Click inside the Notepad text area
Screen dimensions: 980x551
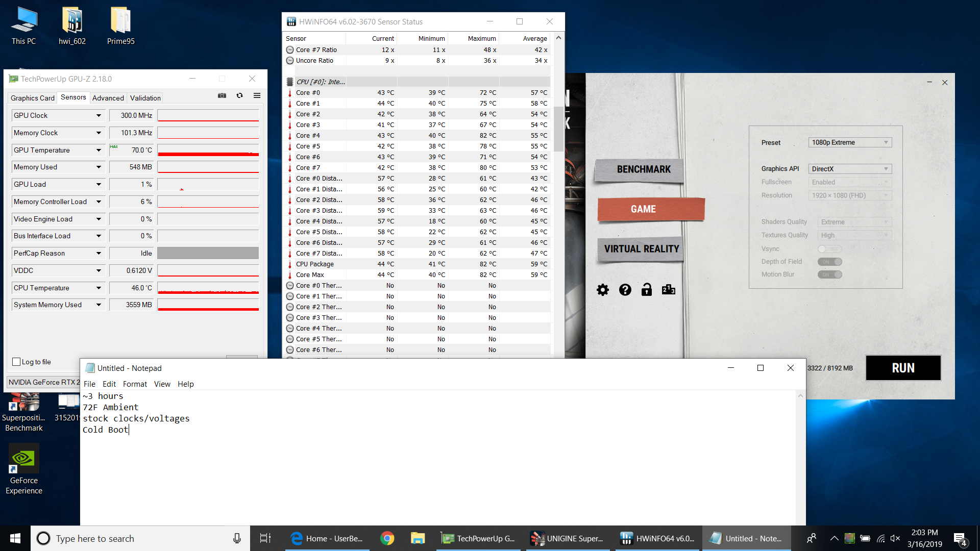tap(439, 458)
